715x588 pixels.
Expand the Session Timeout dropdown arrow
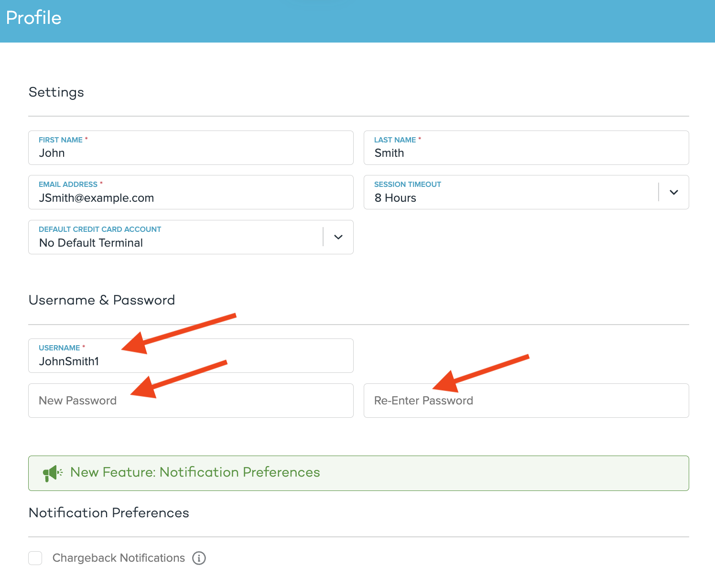click(x=673, y=192)
